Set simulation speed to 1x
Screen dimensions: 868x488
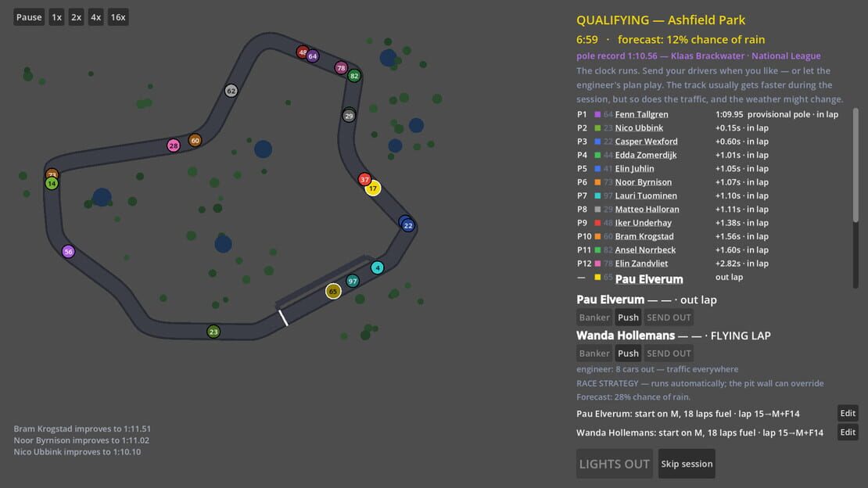tap(56, 17)
